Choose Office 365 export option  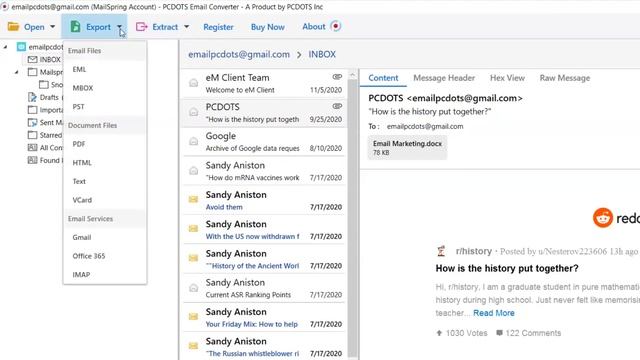click(105, 256)
